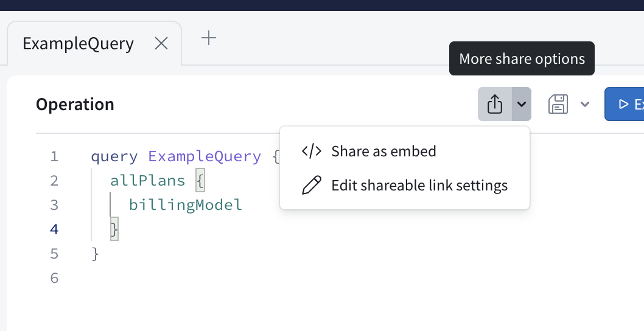Screen dimensions: 644x331
Task: Click the closing brace on line 5
Action: click(x=96, y=254)
